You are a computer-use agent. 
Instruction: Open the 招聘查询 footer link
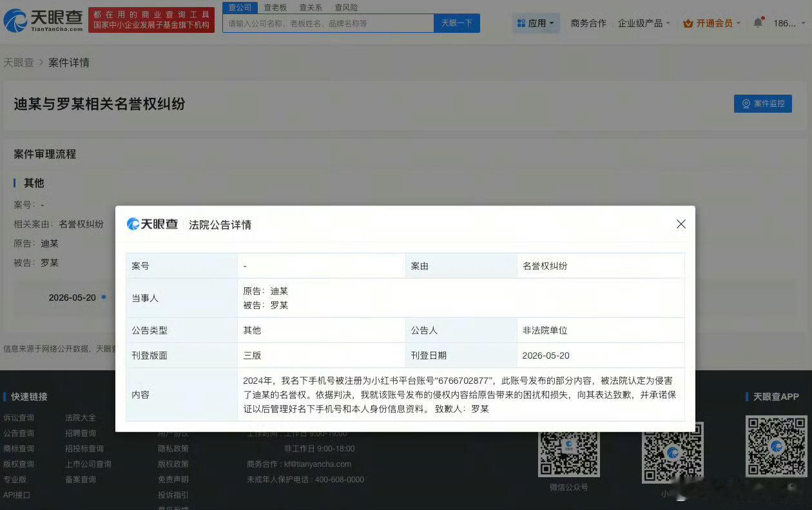(x=81, y=433)
